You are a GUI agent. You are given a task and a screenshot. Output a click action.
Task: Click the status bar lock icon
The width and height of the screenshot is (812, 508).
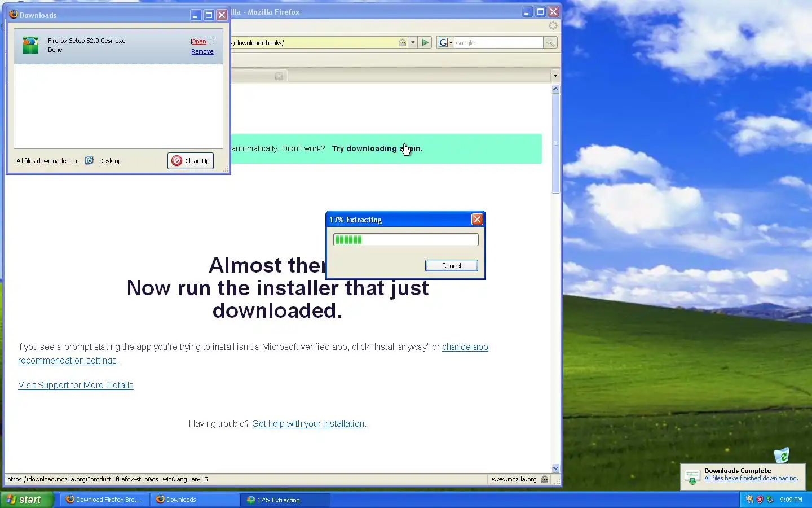click(545, 479)
